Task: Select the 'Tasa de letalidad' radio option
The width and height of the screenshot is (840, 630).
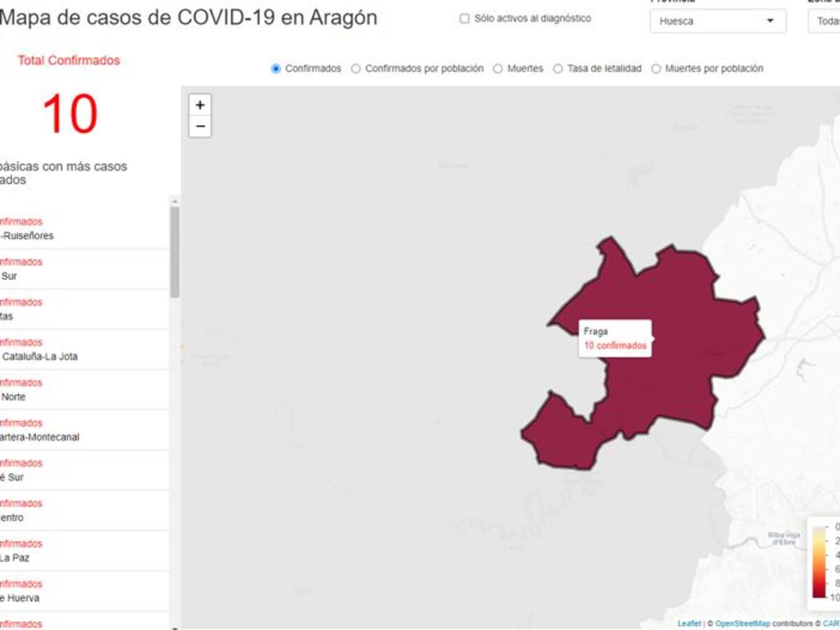Action: pyautogui.click(x=556, y=69)
